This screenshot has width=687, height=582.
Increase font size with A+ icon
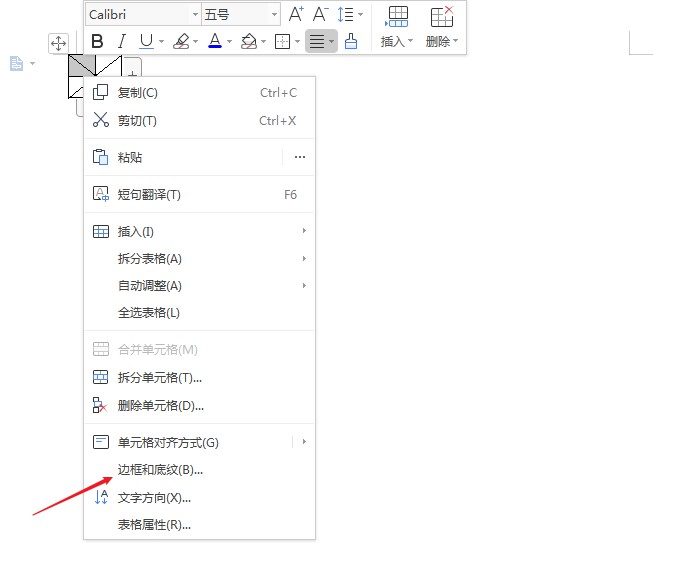click(296, 14)
